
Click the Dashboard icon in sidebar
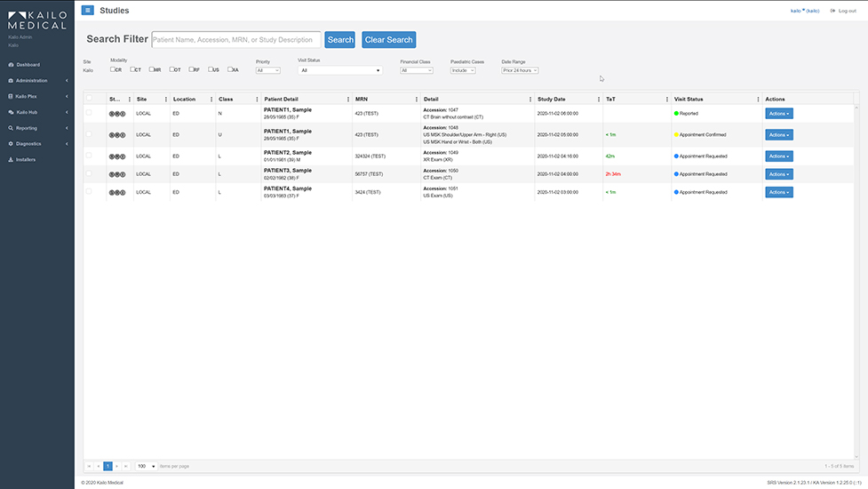[11, 65]
